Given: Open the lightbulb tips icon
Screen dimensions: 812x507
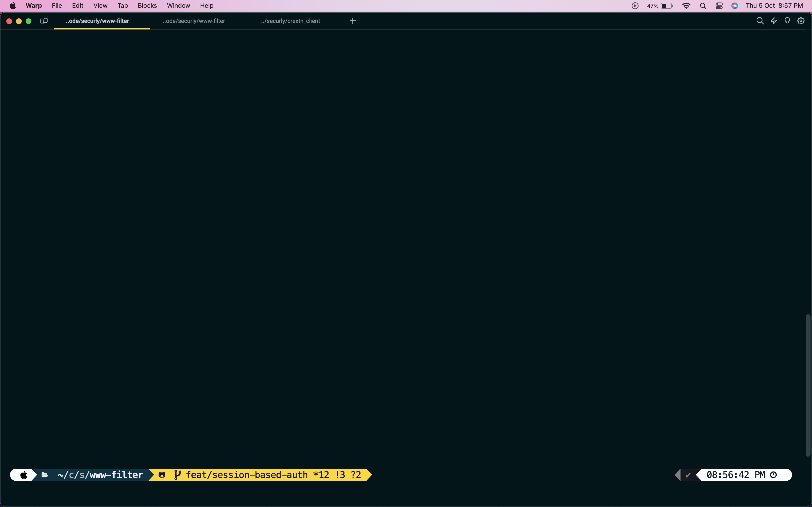Looking at the screenshot, I should coord(787,21).
